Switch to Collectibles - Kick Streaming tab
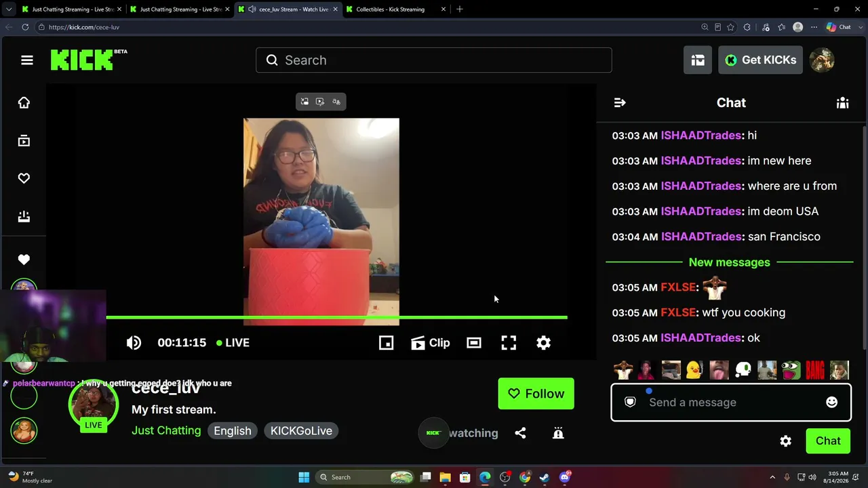This screenshot has height=488, width=868. 392,9
